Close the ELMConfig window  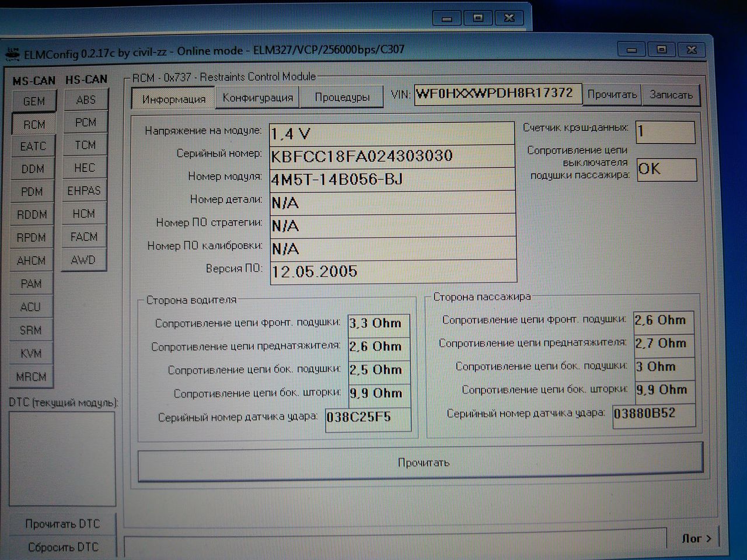692,50
